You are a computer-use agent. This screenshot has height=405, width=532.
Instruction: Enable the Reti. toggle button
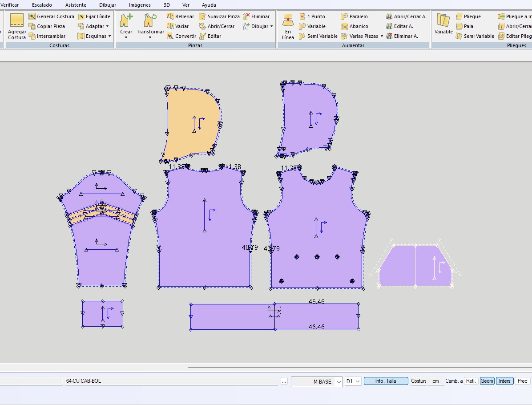(x=471, y=381)
